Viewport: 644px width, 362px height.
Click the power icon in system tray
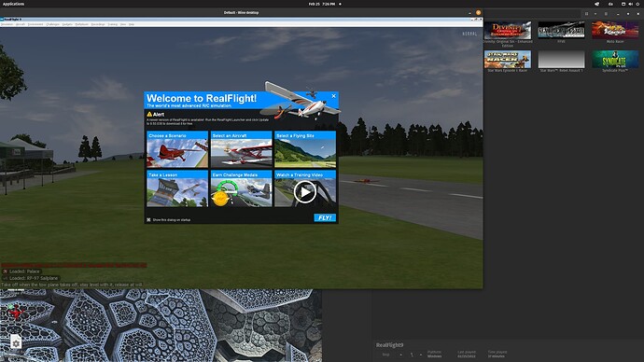638,4
